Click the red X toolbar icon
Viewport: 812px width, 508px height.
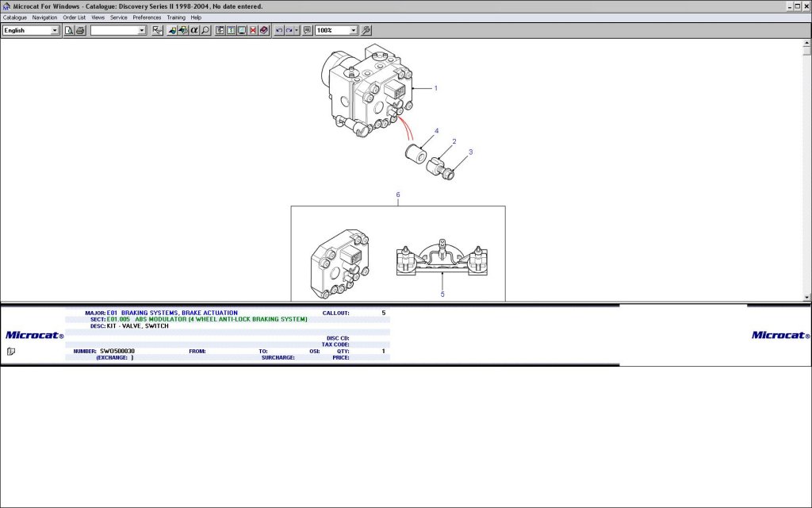click(x=253, y=31)
